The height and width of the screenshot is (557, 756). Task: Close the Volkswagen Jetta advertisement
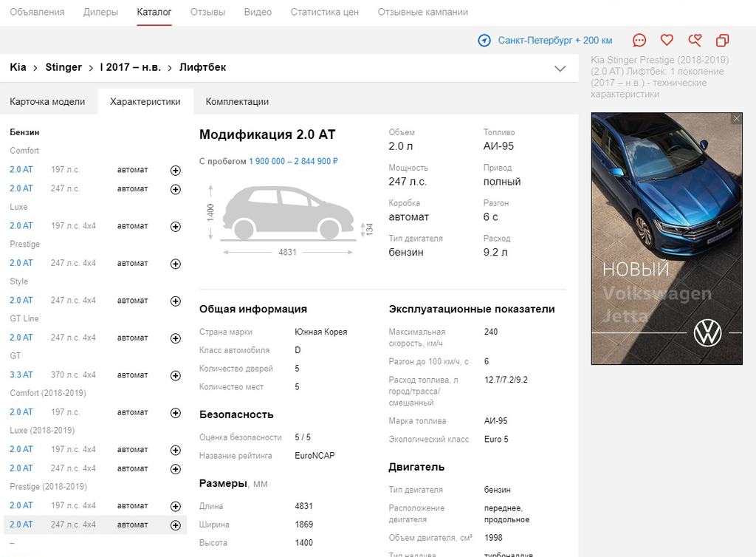(736, 119)
